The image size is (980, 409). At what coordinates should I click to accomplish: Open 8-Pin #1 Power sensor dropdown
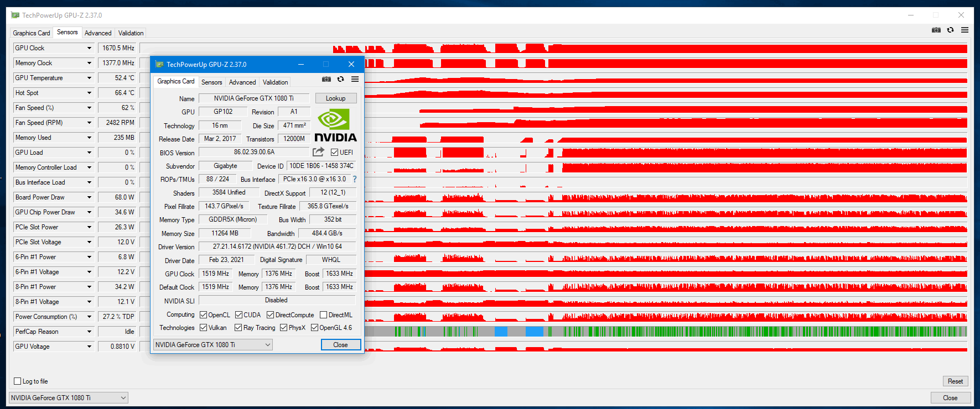coord(89,287)
